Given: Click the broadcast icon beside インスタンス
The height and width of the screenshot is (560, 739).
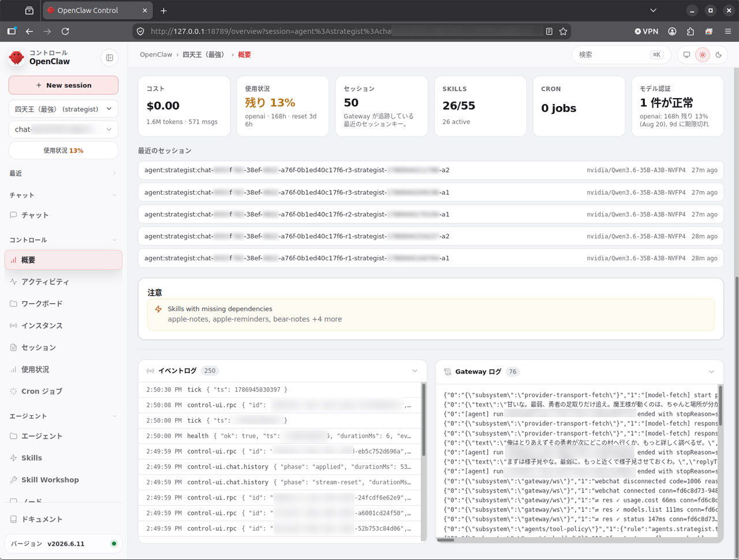Looking at the screenshot, I should click(13, 326).
